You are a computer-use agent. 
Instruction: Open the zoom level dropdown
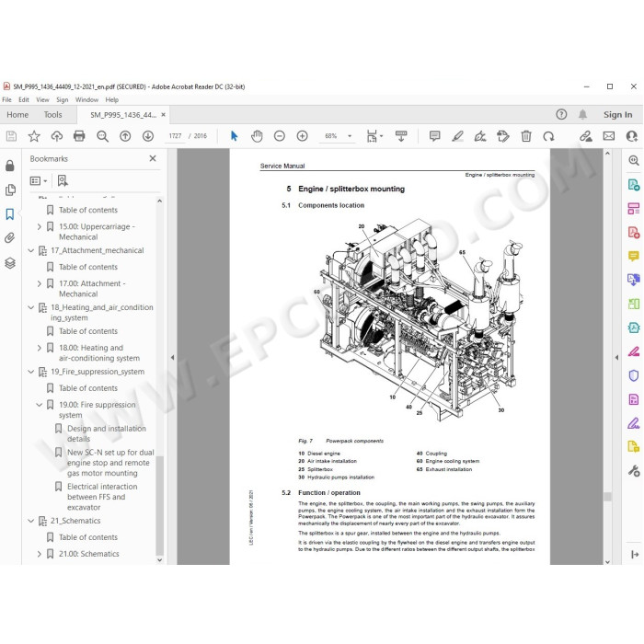click(x=350, y=136)
